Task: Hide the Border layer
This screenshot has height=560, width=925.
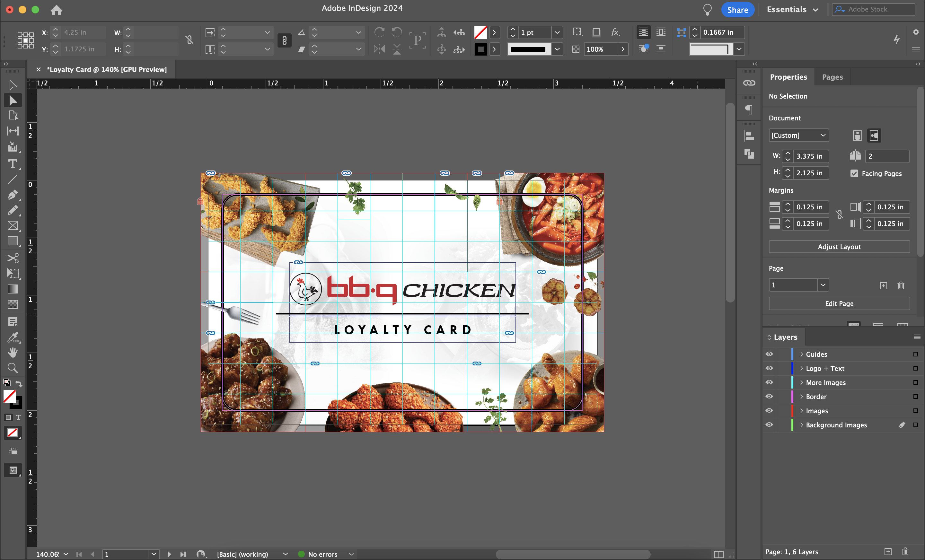Action: 769,396
